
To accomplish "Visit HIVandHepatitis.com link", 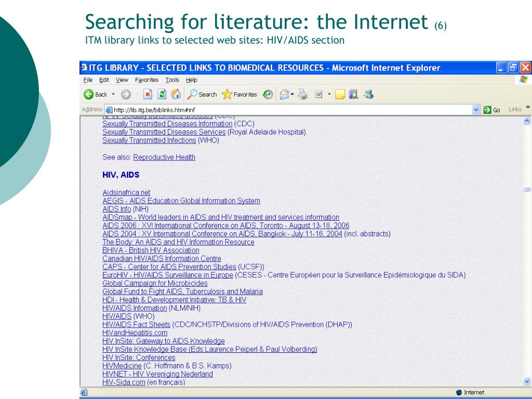I will pyautogui.click(x=135, y=333).
